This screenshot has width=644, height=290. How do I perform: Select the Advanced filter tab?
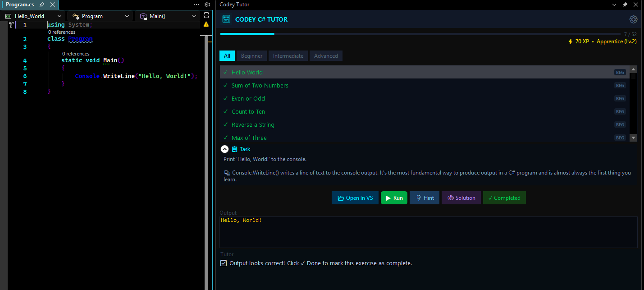[326, 56]
